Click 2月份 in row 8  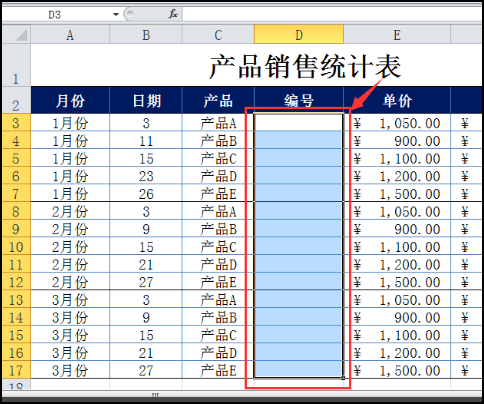[70, 211]
